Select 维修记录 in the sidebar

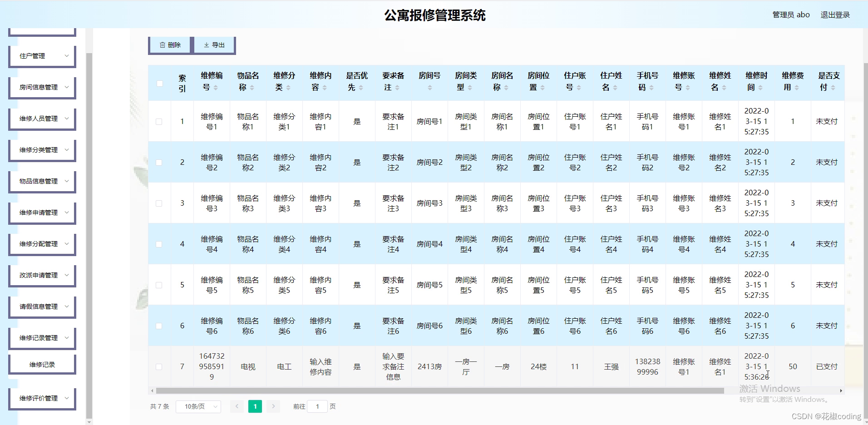42,363
